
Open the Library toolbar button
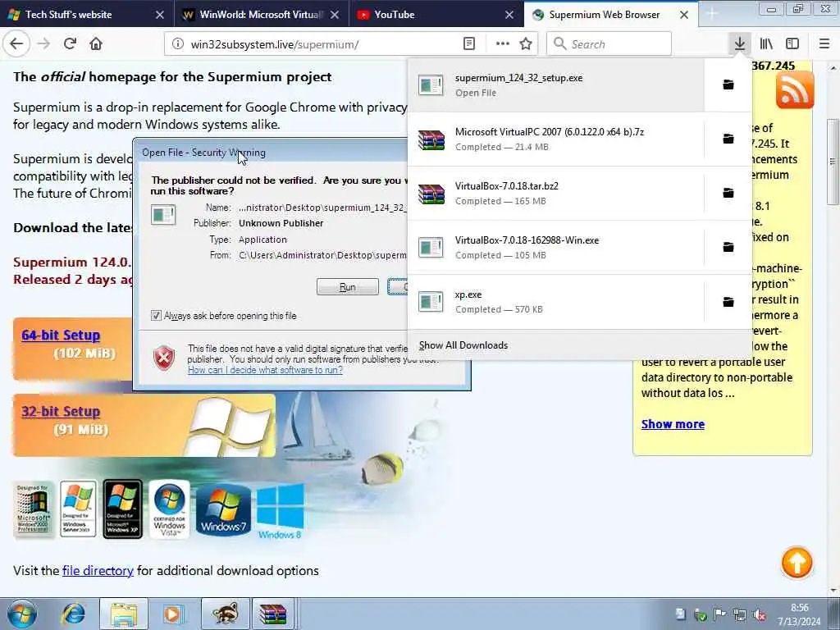pyautogui.click(x=766, y=44)
